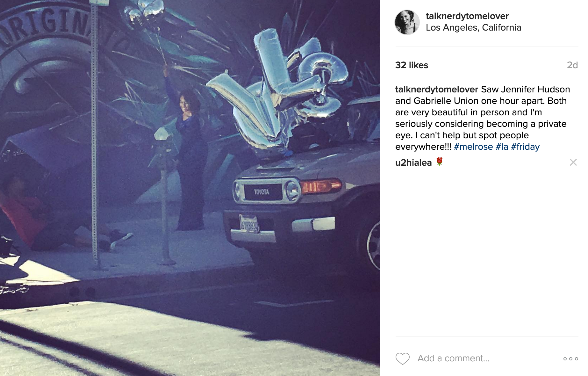Click talknerdytomelover name in caption
The image size is (588, 376).
click(436, 89)
